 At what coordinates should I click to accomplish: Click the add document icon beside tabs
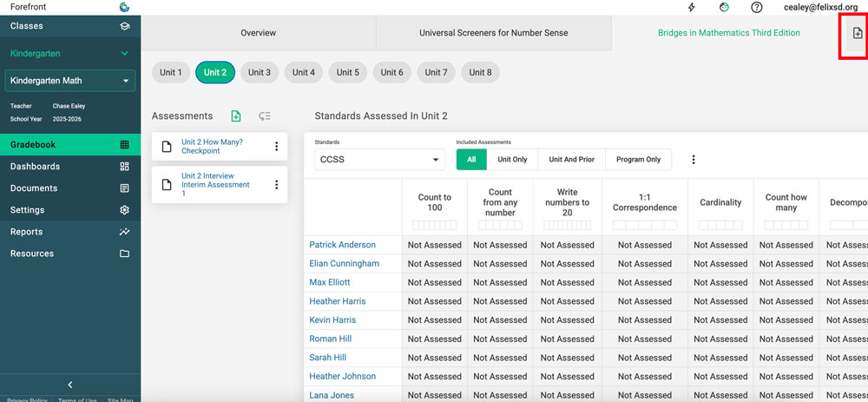pyautogui.click(x=857, y=33)
